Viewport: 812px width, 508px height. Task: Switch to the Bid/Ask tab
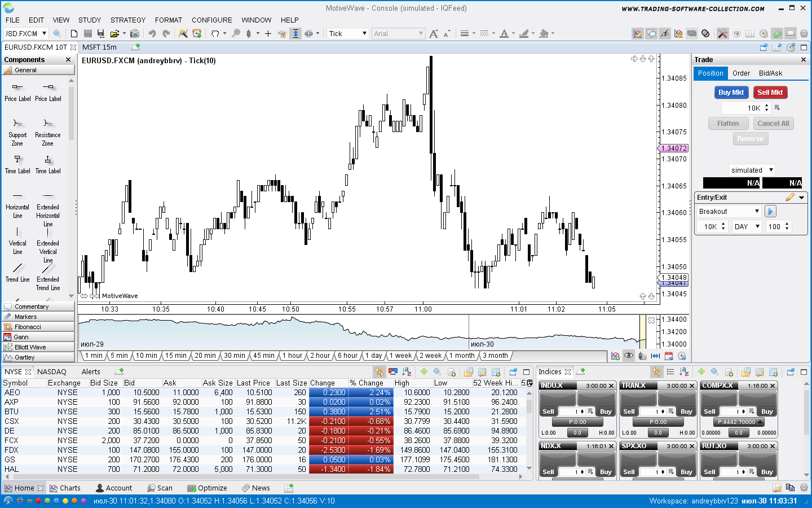770,73
